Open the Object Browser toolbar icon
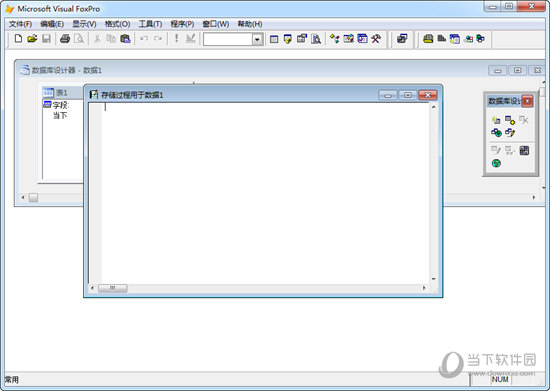 tap(348, 39)
